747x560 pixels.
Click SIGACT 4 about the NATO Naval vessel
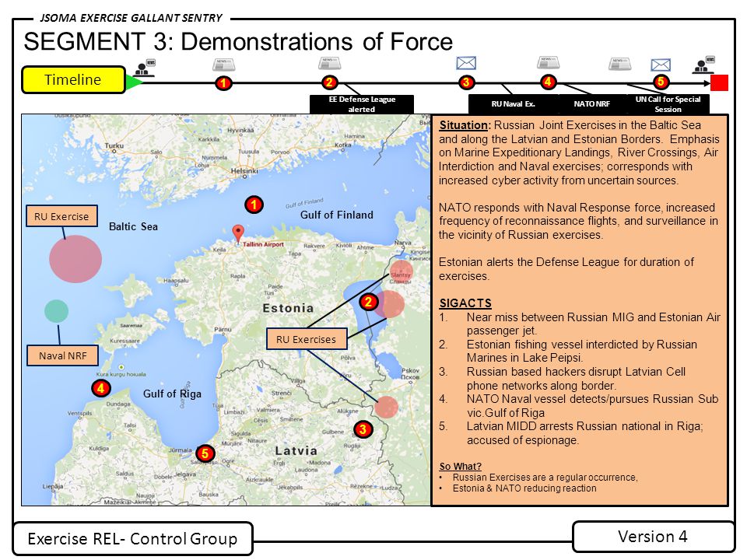[x=579, y=406]
